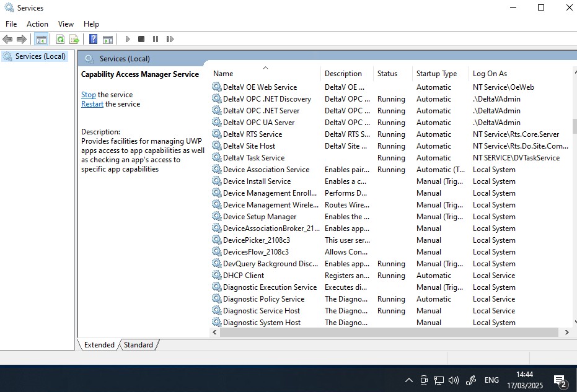
Task: Click the Stop Service square icon
Action: [x=141, y=38]
